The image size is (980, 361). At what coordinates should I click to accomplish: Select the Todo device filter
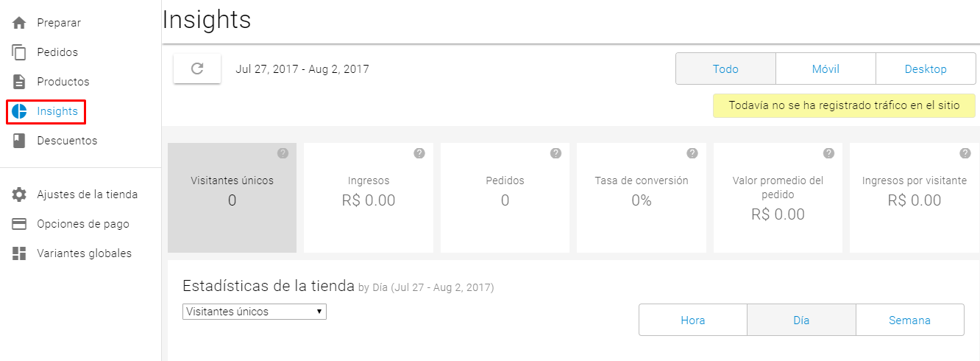coord(725,69)
